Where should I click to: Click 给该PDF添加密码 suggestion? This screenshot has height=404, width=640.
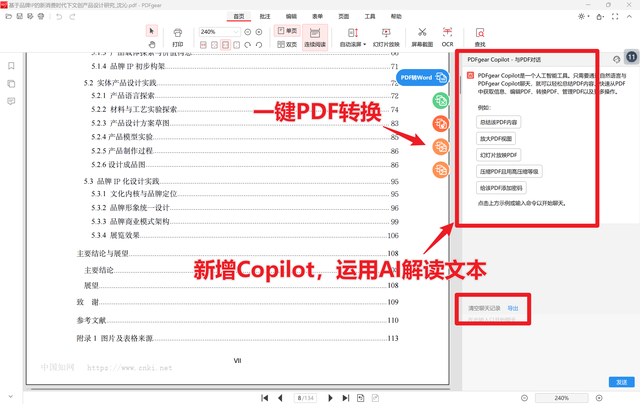click(x=501, y=188)
